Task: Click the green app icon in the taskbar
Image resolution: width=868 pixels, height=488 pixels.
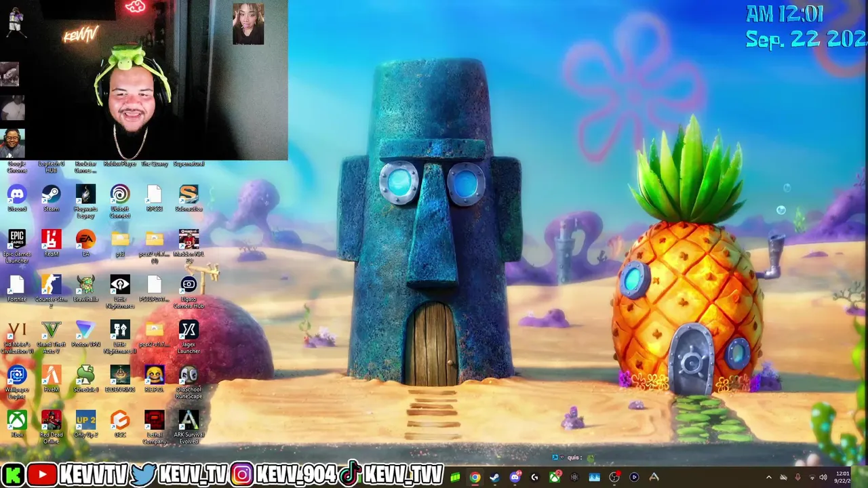Action: click(x=455, y=477)
